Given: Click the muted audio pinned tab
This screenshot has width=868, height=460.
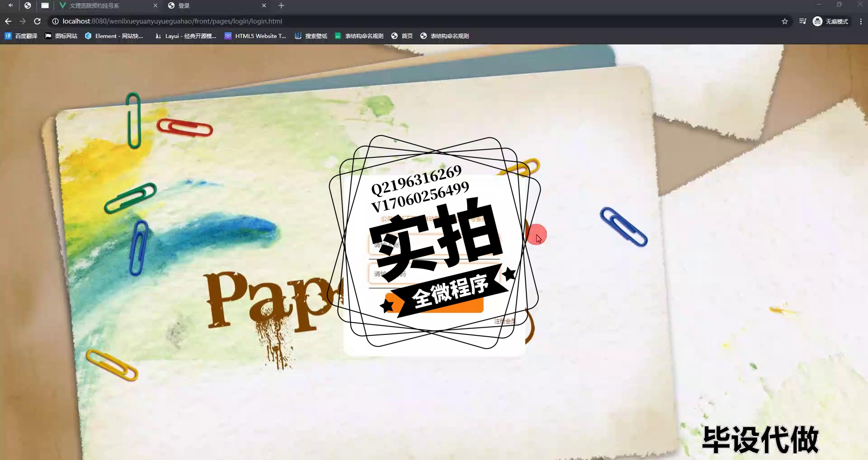Looking at the screenshot, I should [10, 5].
